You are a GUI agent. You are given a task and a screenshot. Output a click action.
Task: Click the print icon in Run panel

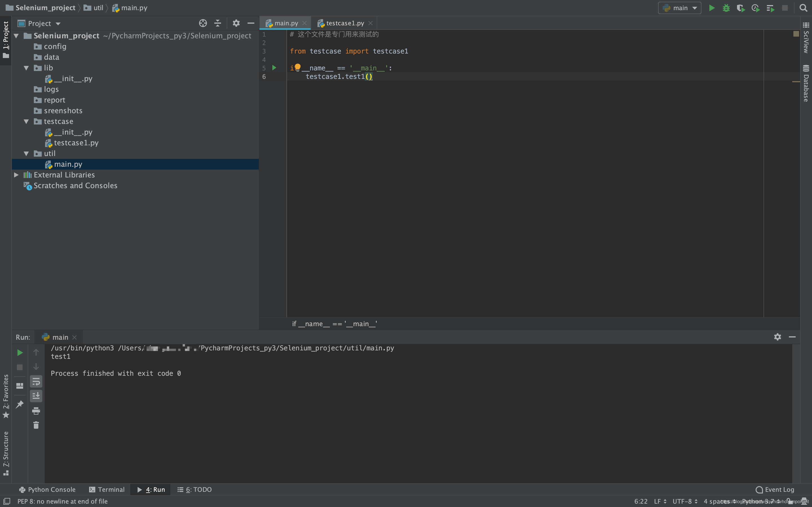coord(36,411)
